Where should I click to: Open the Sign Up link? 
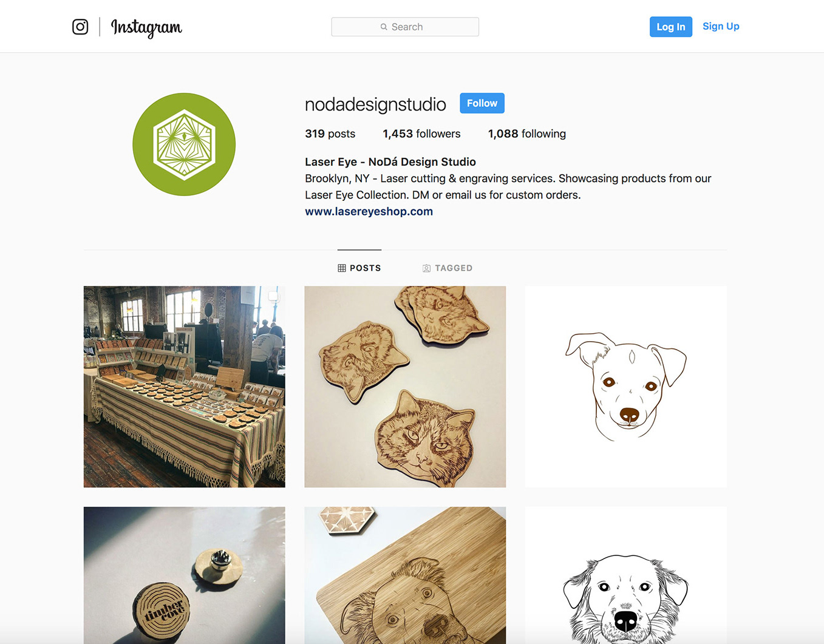721,26
